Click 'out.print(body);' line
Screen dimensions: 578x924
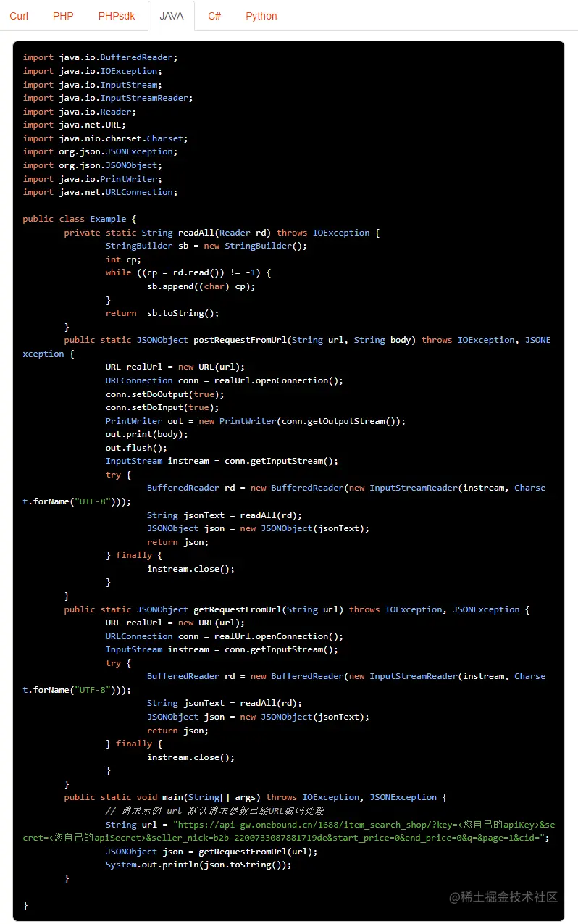tap(147, 434)
